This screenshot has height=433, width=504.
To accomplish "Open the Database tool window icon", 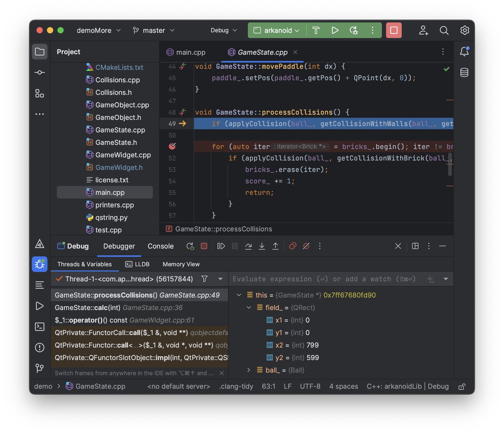I will coord(464,72).
